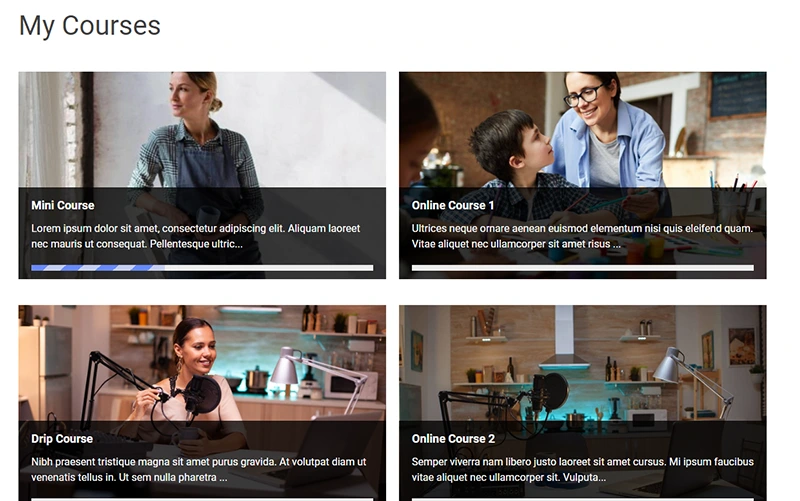The image size is (800, 501).
Task: Click the Drip Course progress bar
Action: click(202, 499)
